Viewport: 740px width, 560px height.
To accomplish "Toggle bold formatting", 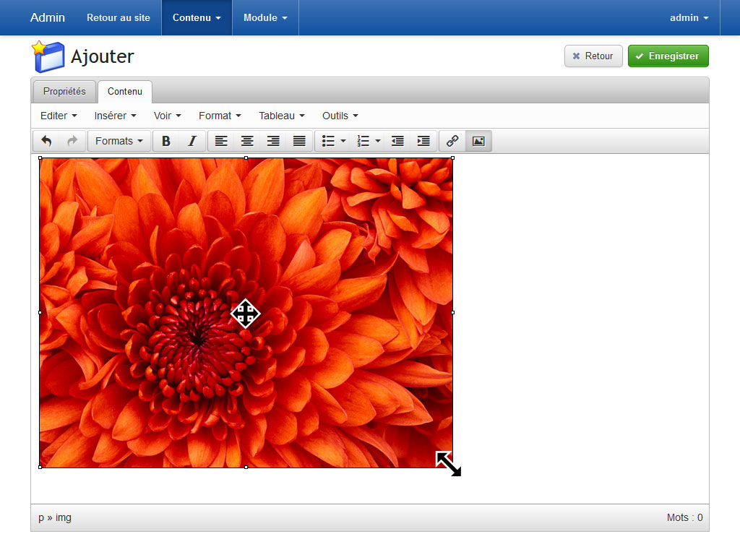I will [166, 141].
